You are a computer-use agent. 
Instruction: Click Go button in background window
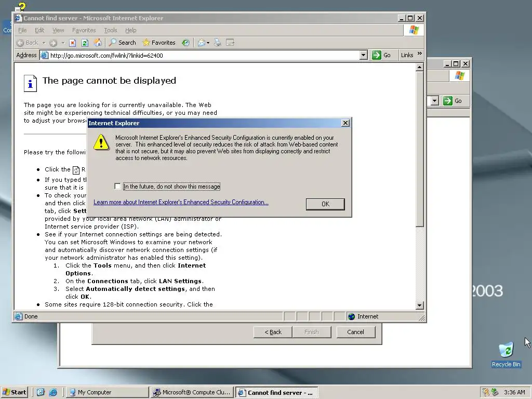pos(453,101)
